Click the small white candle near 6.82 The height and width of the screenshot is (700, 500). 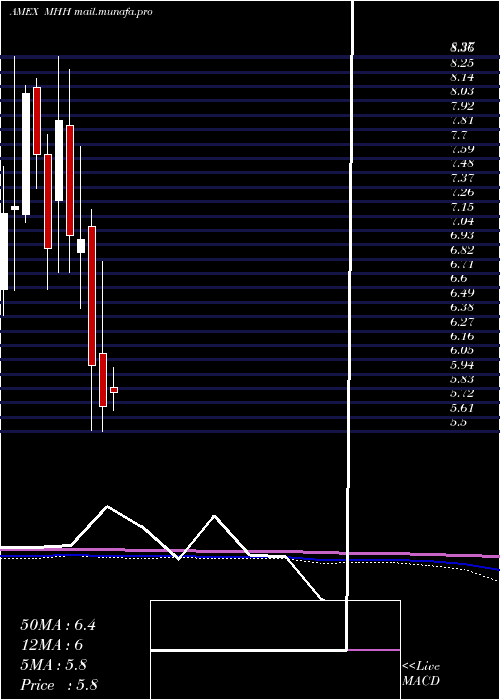[x=81, y=246]
